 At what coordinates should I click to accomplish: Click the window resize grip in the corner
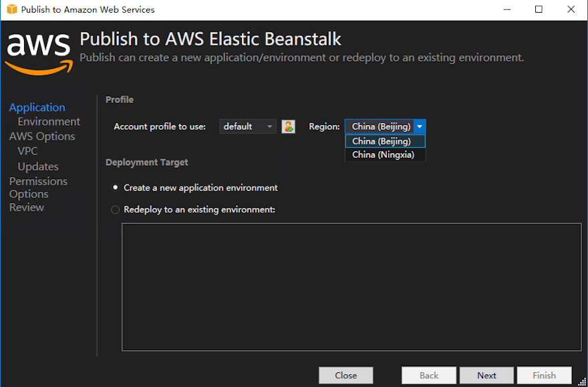(583, 382)
